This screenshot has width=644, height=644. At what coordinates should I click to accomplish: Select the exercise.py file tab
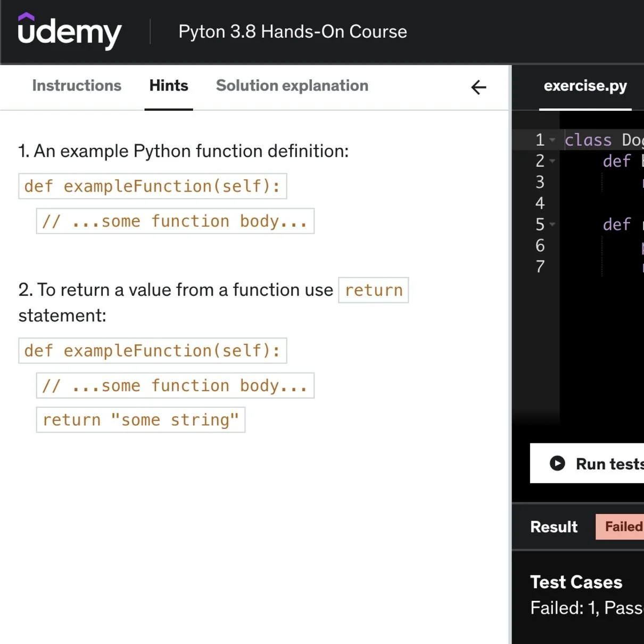585,86
